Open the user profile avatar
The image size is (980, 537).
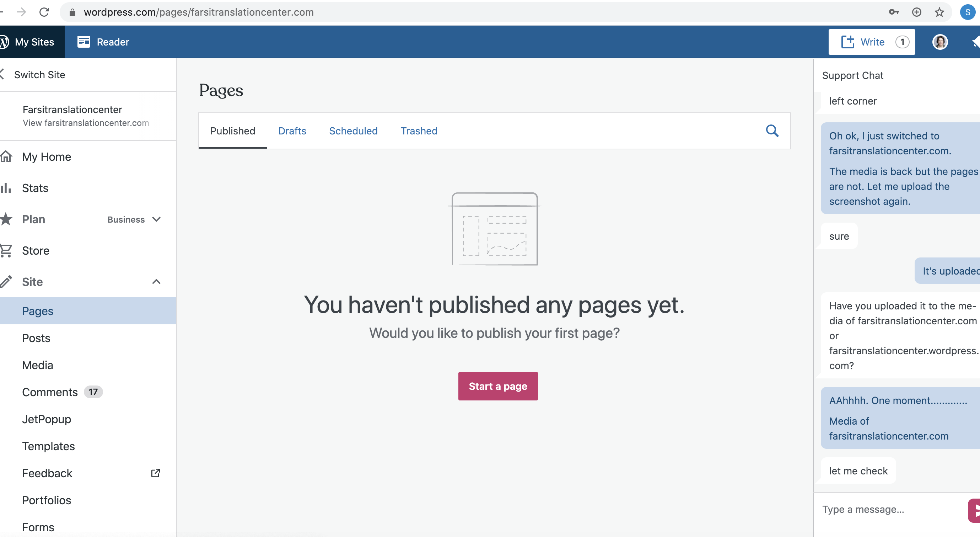point(940,42)
